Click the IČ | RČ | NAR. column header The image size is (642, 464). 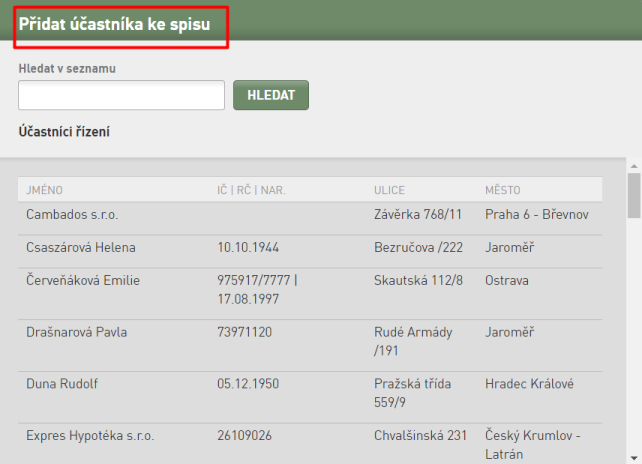[x=251, y=190]
